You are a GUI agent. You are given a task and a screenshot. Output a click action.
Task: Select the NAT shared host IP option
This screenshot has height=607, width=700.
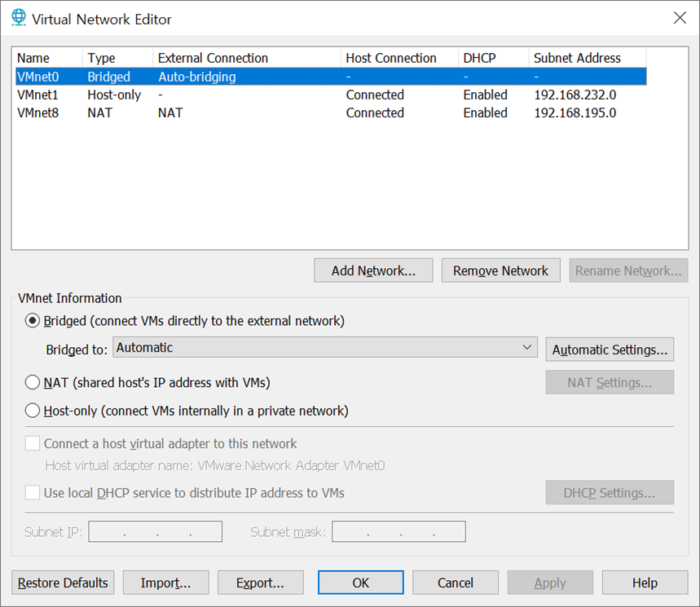click(x=32, y=382)
